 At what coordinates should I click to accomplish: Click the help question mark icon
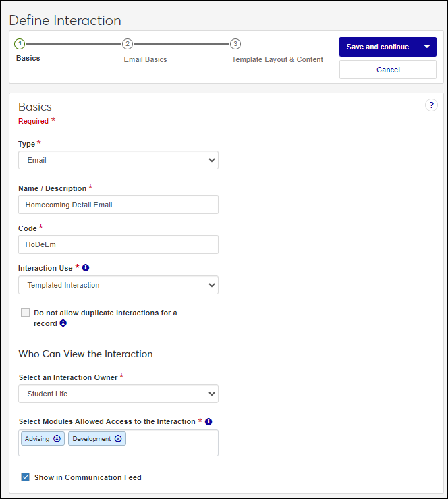[431, 105]
